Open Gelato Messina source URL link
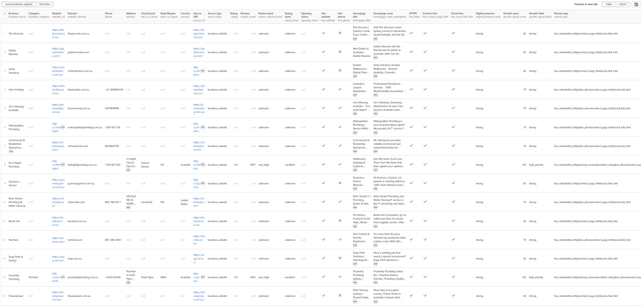This screenshot has height=306, width=644. 199,52
